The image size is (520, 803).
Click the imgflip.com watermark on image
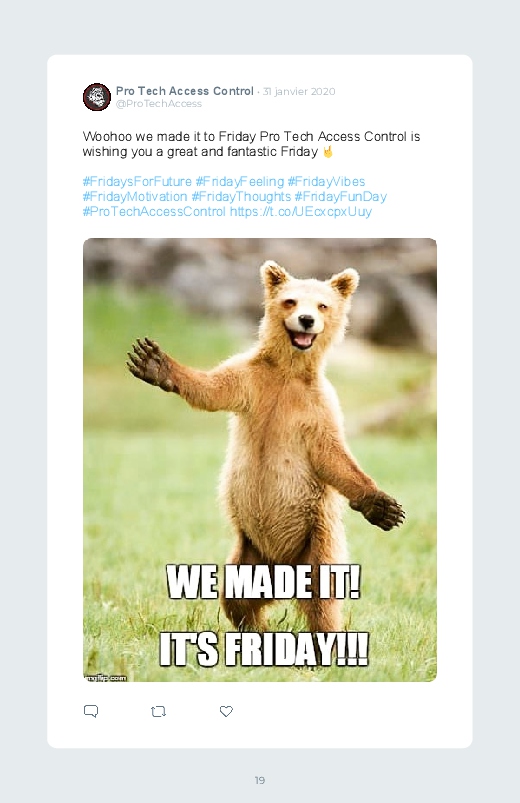(x=105, y=678)
